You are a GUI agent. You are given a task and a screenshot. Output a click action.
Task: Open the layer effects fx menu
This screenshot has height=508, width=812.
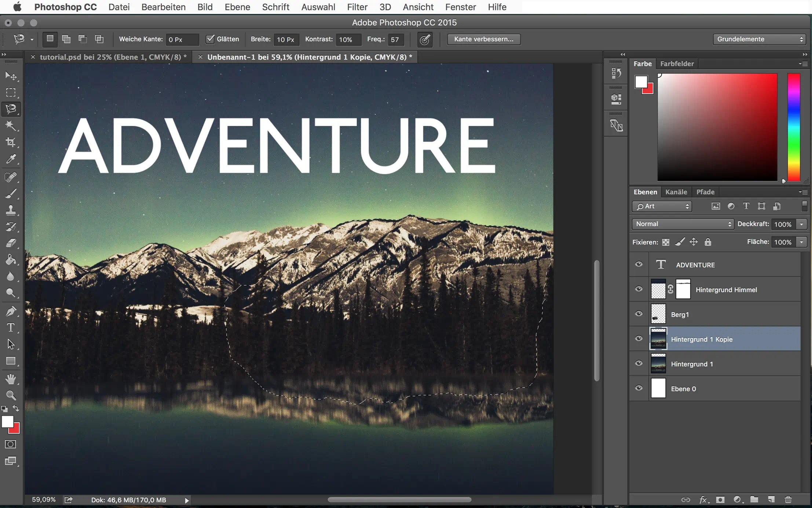(703, 500)
